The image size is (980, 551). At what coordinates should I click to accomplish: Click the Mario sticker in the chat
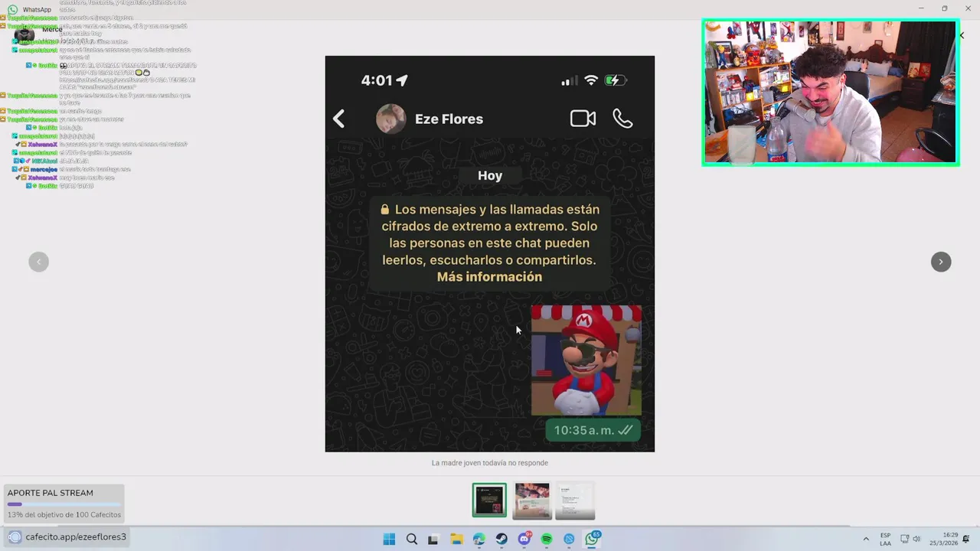coord(586,360)
